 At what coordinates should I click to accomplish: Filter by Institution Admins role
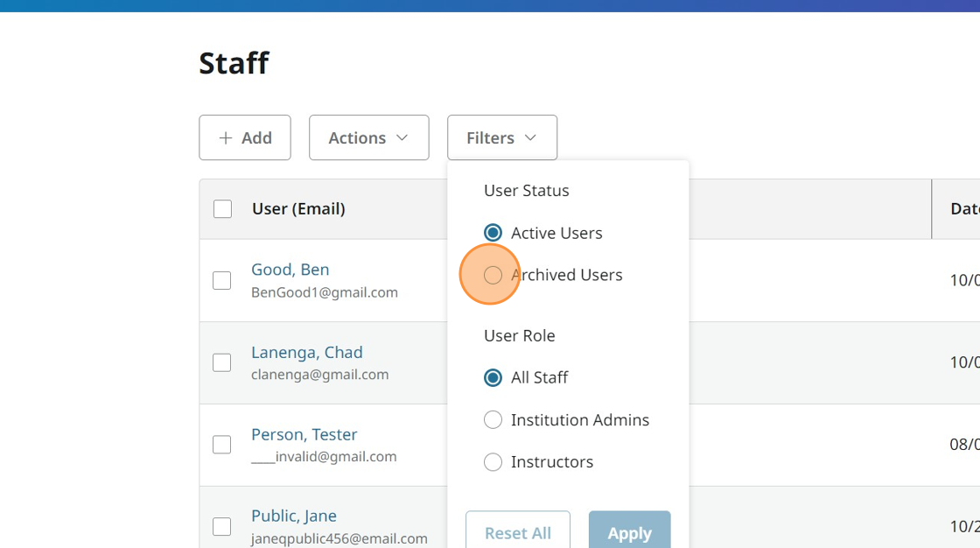[493, 420]
